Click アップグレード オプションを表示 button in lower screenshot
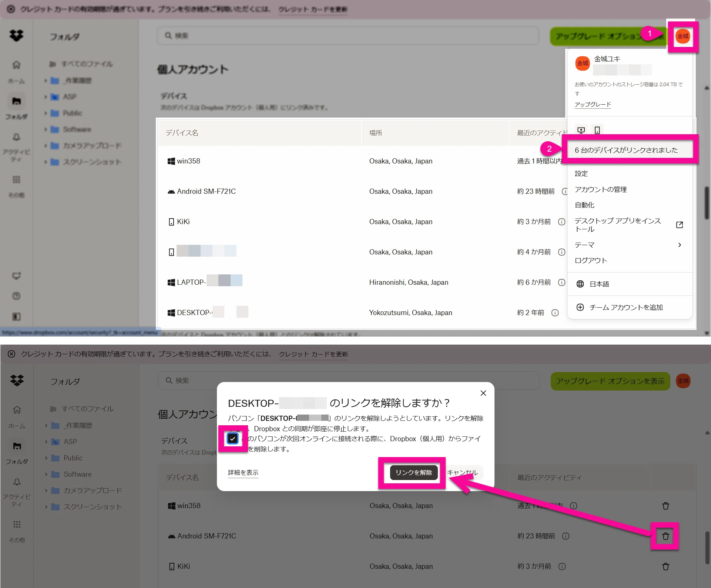Viewport: 711px width, 588px height. (x=610, y=381)
